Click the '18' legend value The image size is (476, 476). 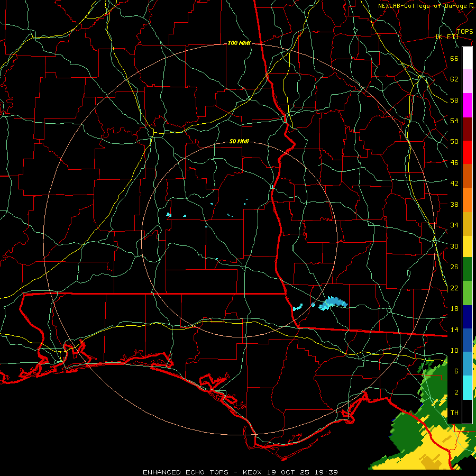(x=454, y=309)
